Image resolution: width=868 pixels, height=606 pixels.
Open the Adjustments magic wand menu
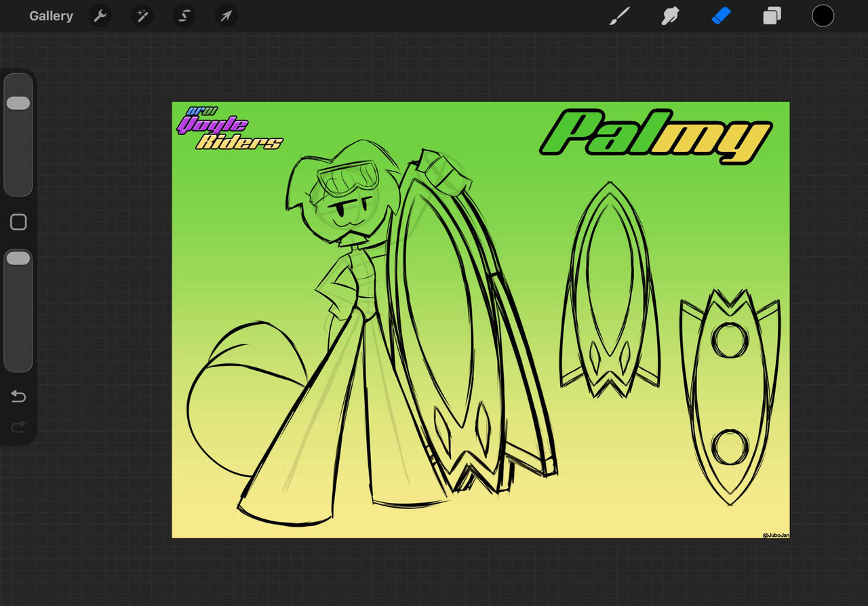point(142,16)
